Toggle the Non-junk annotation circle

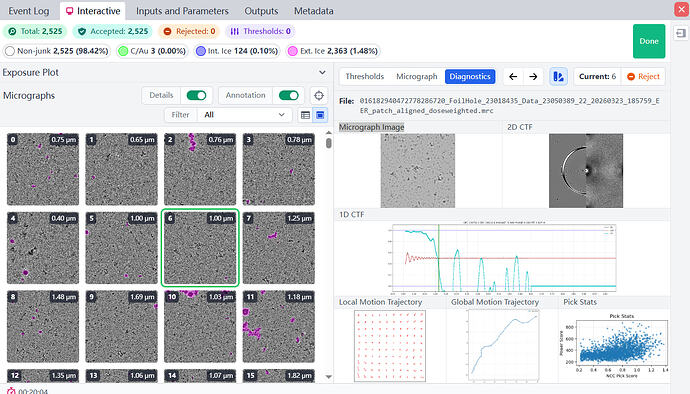pos(10,51)
